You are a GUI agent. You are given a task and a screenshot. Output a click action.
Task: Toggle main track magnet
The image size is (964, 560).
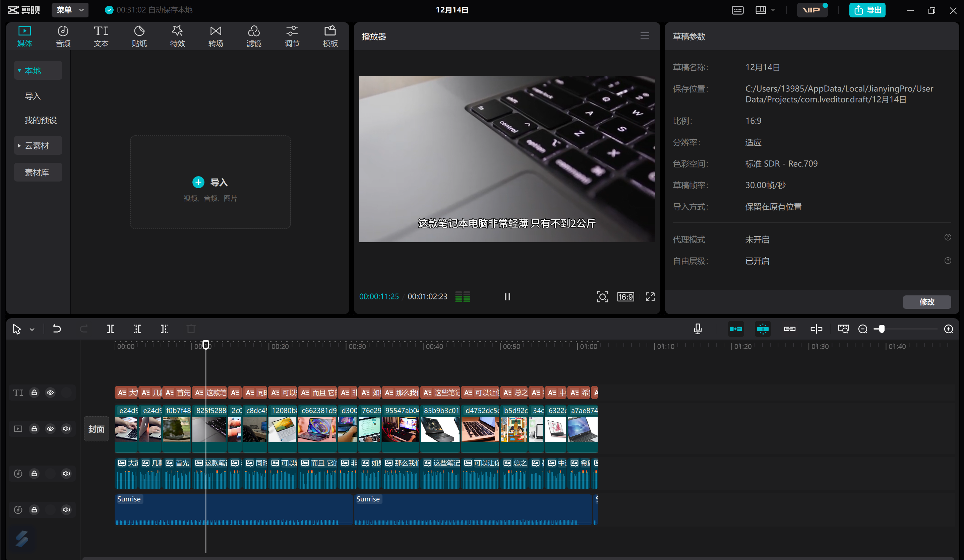pos(736,329)
